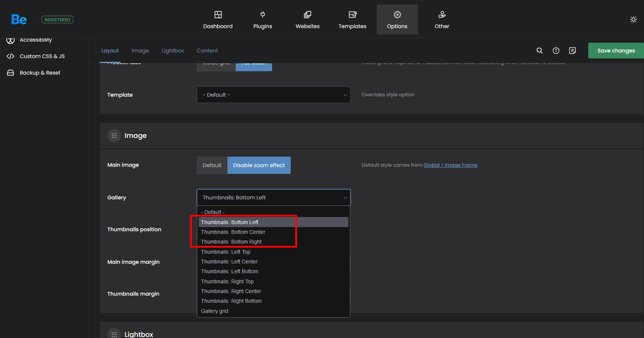The width and height of the screenshot is (644, 338).
Task: Click the Backup & Reset drive icon
Action: click(10, 73)
